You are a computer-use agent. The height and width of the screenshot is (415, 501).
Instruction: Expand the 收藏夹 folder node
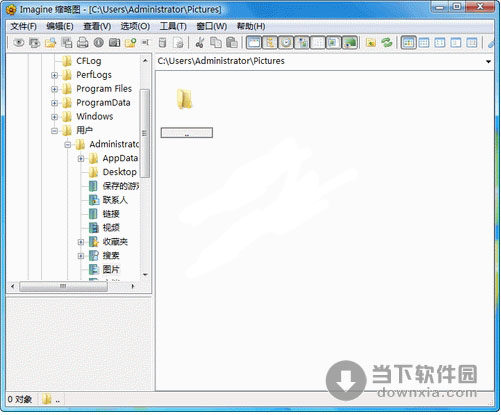pyautogui.click(x=81, y=242)
